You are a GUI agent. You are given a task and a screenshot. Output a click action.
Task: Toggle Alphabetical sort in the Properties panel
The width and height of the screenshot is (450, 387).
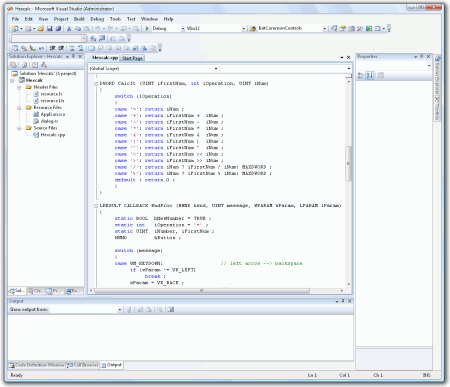pos(370,76)
